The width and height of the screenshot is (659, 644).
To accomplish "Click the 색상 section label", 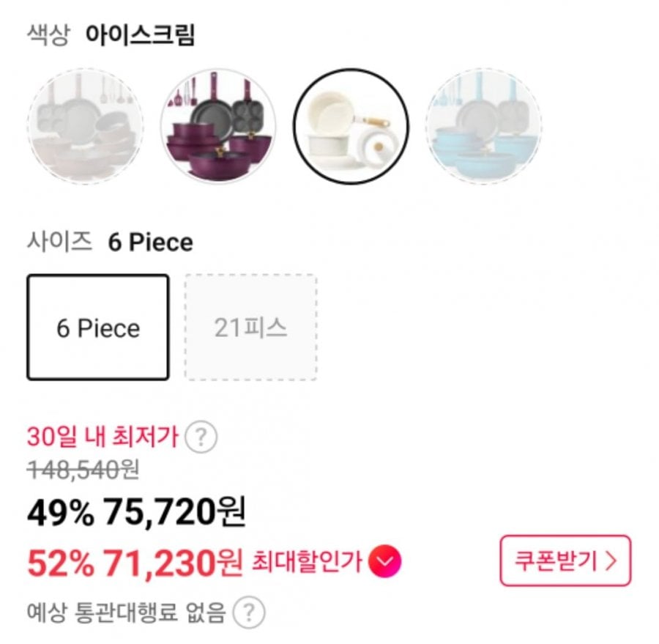I will pos(48,35).
